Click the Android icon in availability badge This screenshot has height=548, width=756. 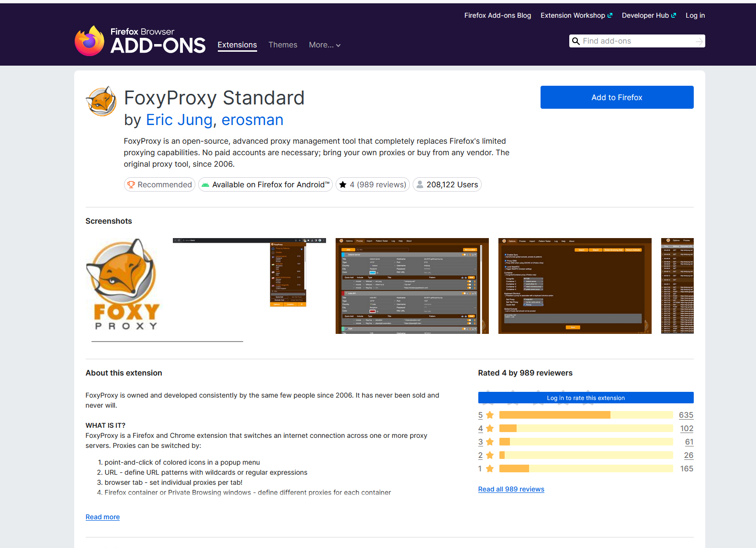205,185
